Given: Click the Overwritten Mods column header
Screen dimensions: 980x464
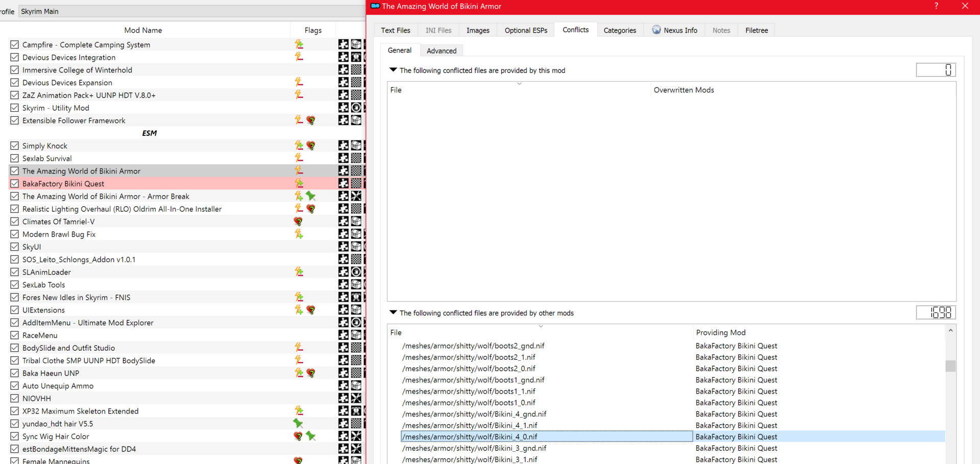Looking at the screenshot, I should [803, 90].
